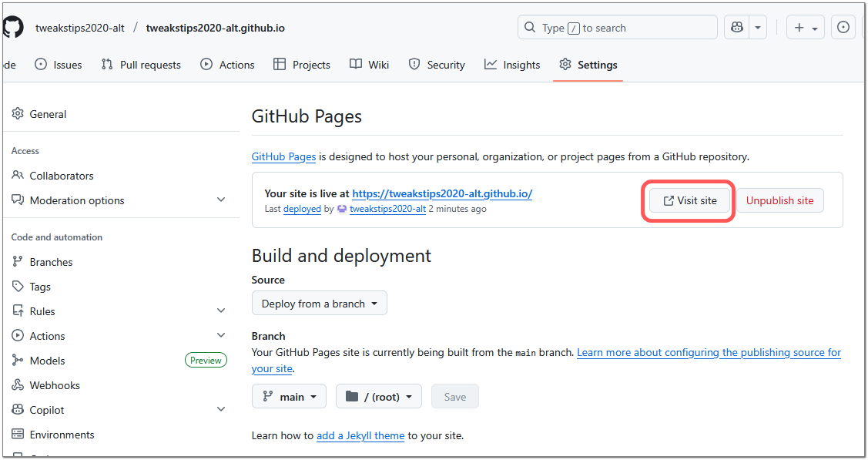Screen dimensions: 868x460
Task: Open the main branch selector dropdown
Action: tap(289, 396)
